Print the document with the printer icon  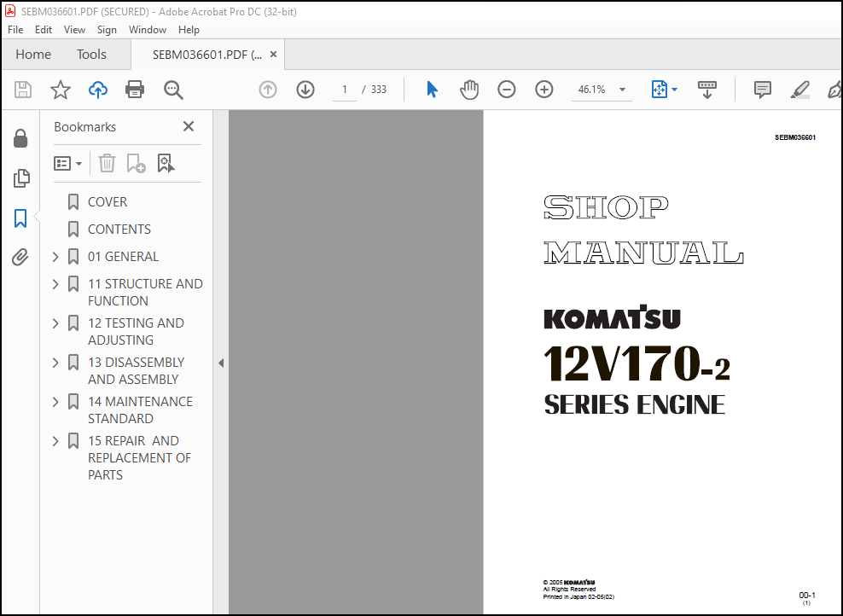(x=135, y=90)
